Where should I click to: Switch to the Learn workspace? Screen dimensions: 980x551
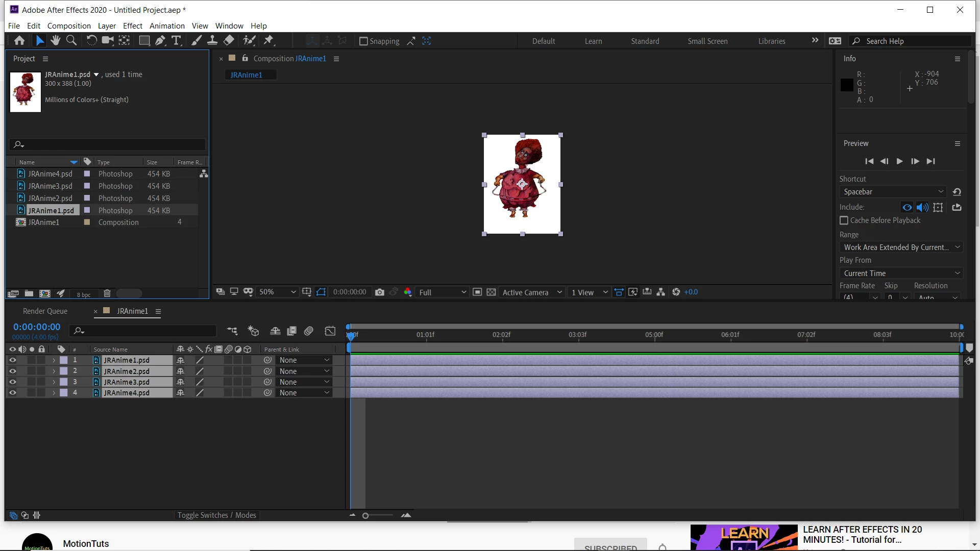[593, 41]
